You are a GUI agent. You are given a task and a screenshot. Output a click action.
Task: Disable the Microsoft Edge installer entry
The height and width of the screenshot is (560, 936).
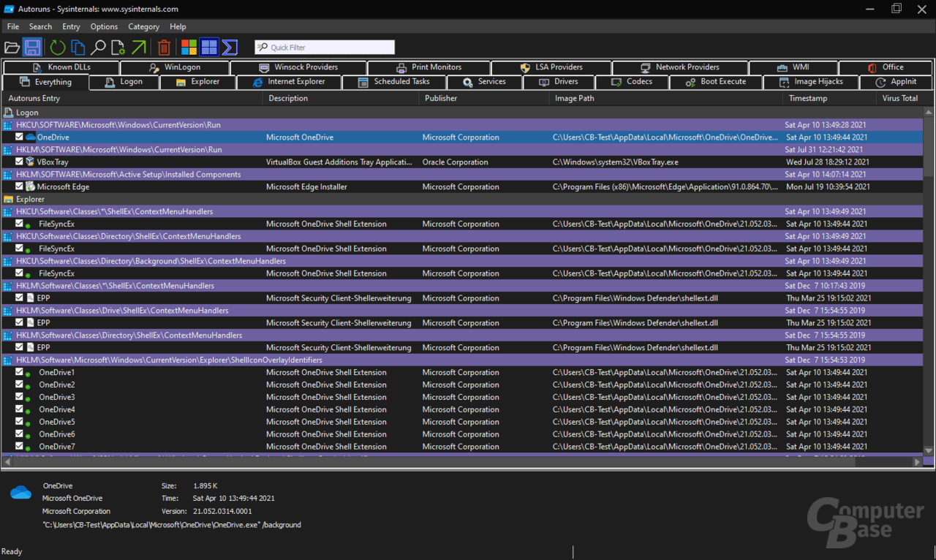click(18, 186)
